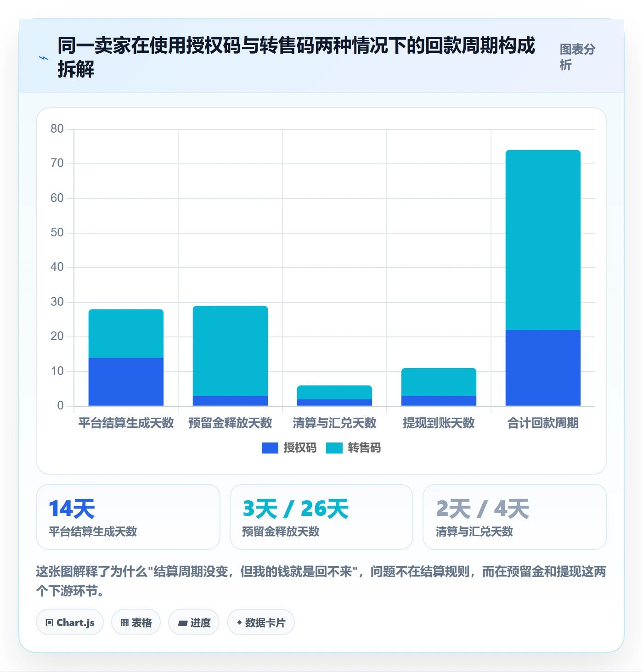This screenshot has width=643, height=672.
Task: Select the 进度 tag
Action: 194,622
